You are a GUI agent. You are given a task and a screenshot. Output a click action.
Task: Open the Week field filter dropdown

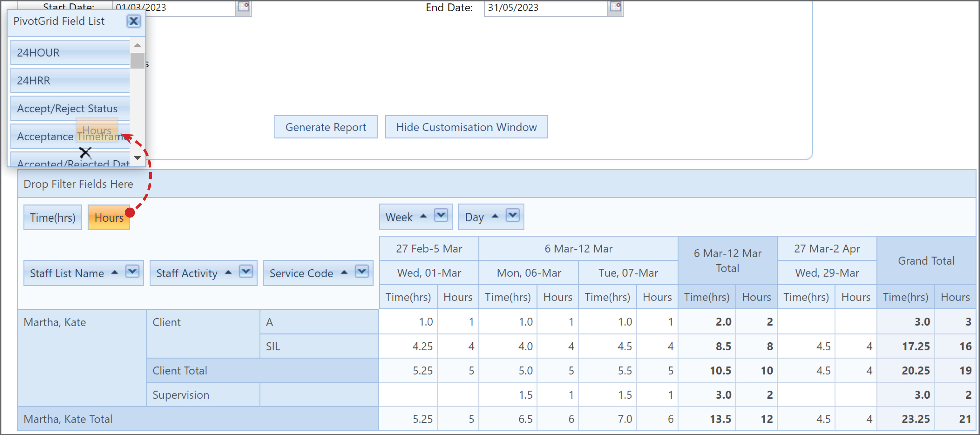tap(441, 216)
